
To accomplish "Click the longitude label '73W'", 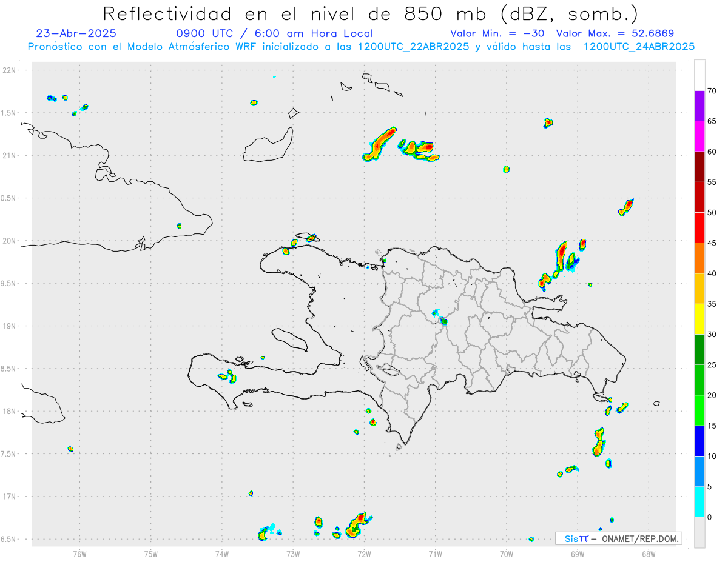I will (x=293, y=554).
